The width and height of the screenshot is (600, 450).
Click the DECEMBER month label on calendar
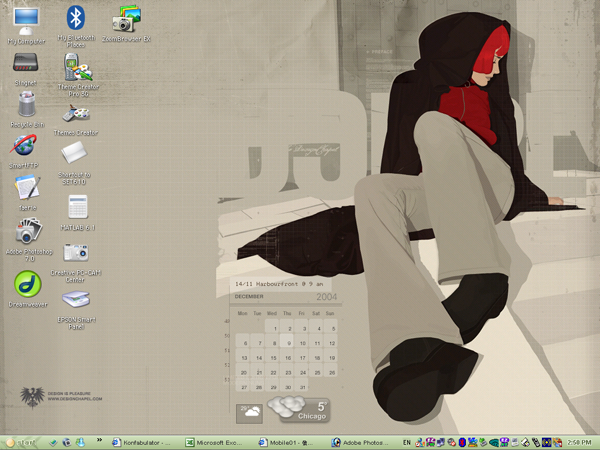click(x=249, y=297)
